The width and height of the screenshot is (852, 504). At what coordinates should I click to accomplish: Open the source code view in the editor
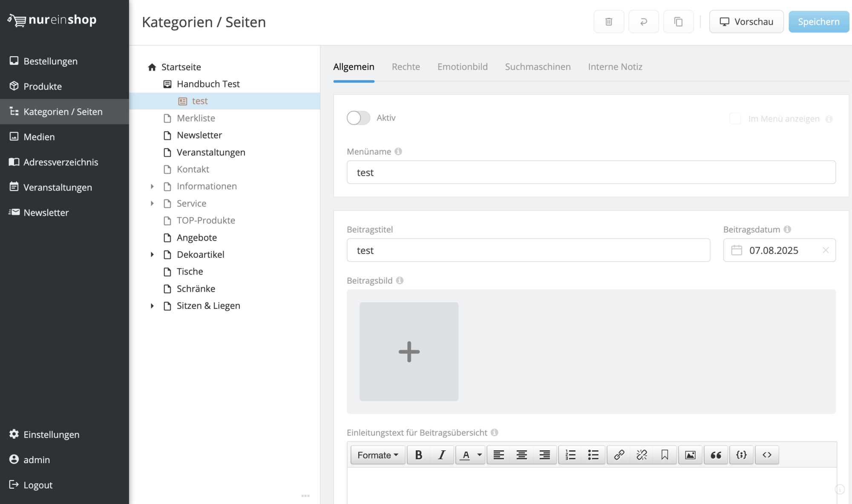tap(767, 455)
